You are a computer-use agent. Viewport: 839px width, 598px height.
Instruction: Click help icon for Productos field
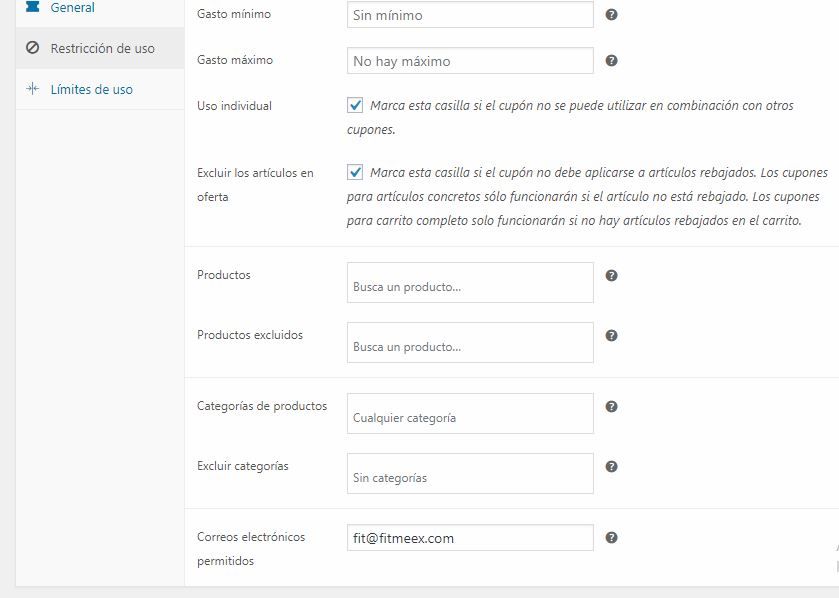tap(611, 275)
